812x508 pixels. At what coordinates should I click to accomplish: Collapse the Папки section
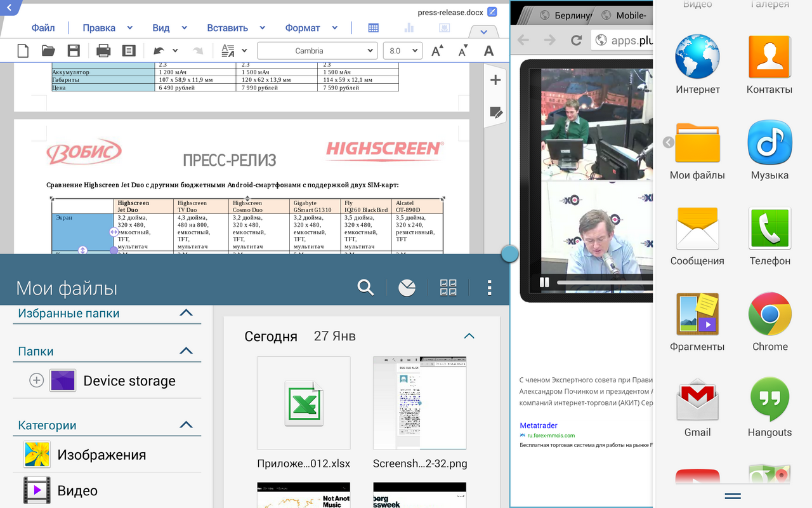186,351
